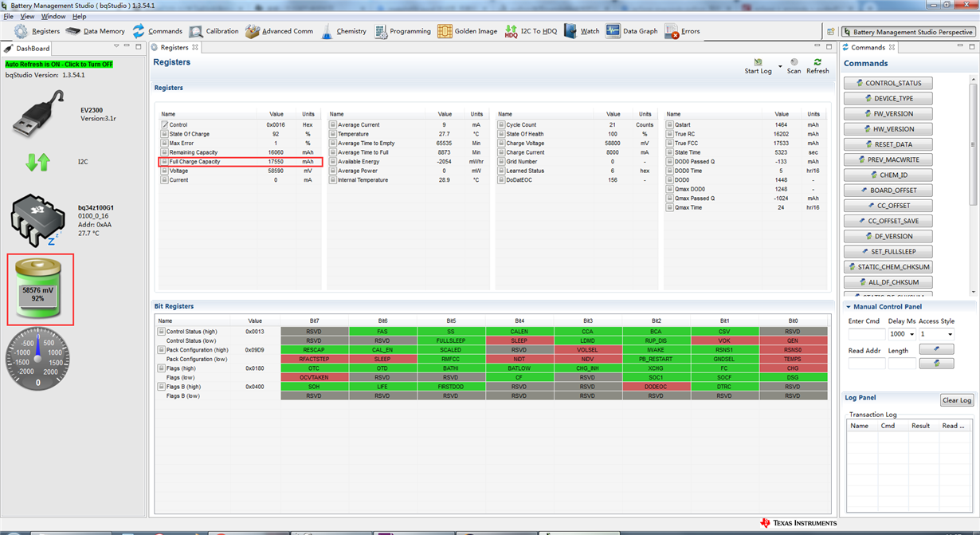Click the bq34z100G1 chip icon
The height and width of the screenshot is (535, 980).
(x=37, y=220)
